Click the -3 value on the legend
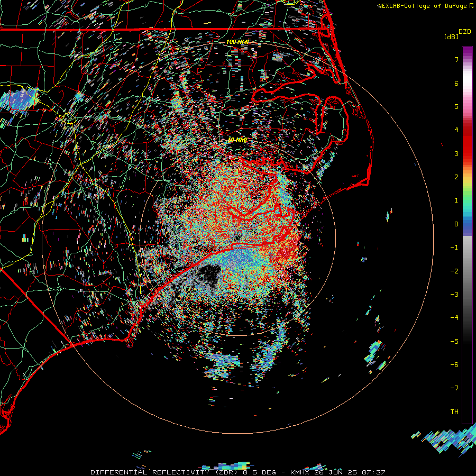Screen dimensions: 476x476 coord(454,294)
